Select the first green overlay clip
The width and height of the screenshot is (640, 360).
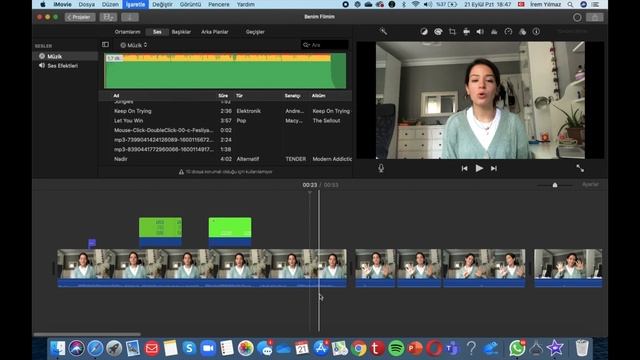pyautogui.click(x=160, y=231)
